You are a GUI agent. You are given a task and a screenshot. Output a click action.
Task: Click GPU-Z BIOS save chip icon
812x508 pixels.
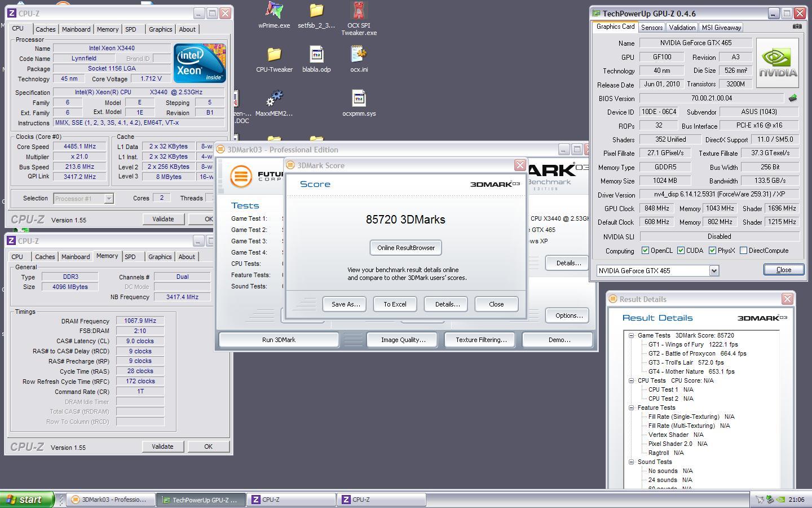pyautogui.click(x=793, y=98)
